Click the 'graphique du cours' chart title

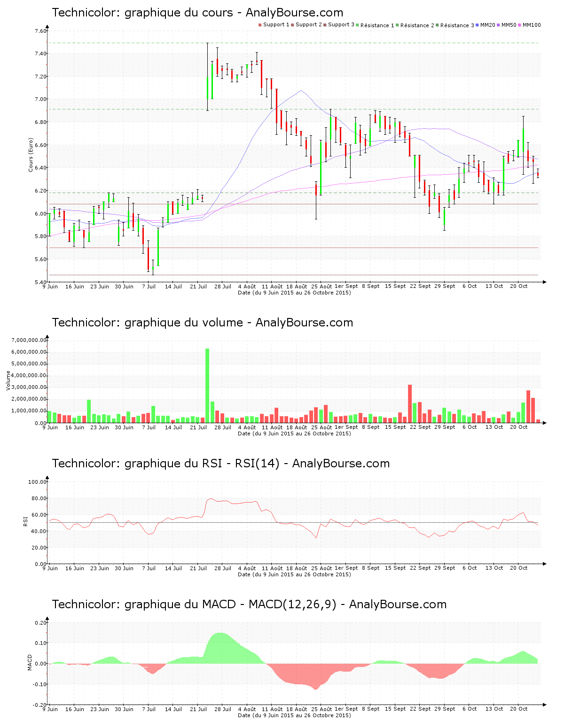[197, 13]
